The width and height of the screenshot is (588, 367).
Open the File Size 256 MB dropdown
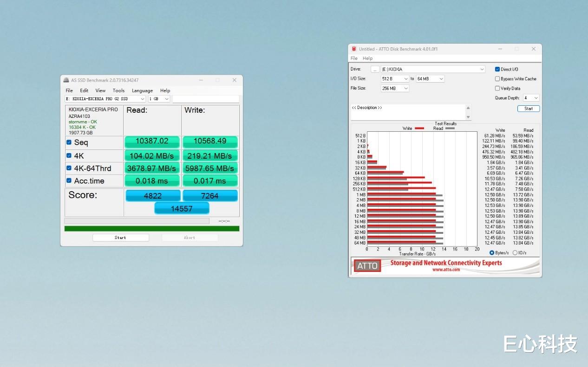point(395,88)
